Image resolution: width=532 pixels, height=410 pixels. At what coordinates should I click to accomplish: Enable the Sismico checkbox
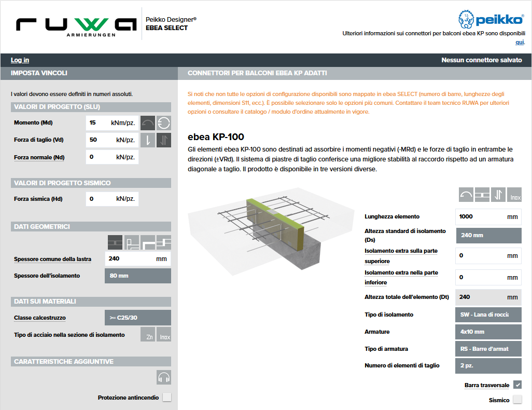pos(517,400)
